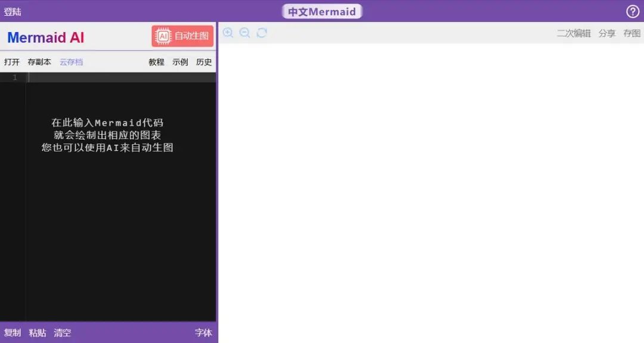
Task: Save a copy with 存副本
Action: (39, 62)
